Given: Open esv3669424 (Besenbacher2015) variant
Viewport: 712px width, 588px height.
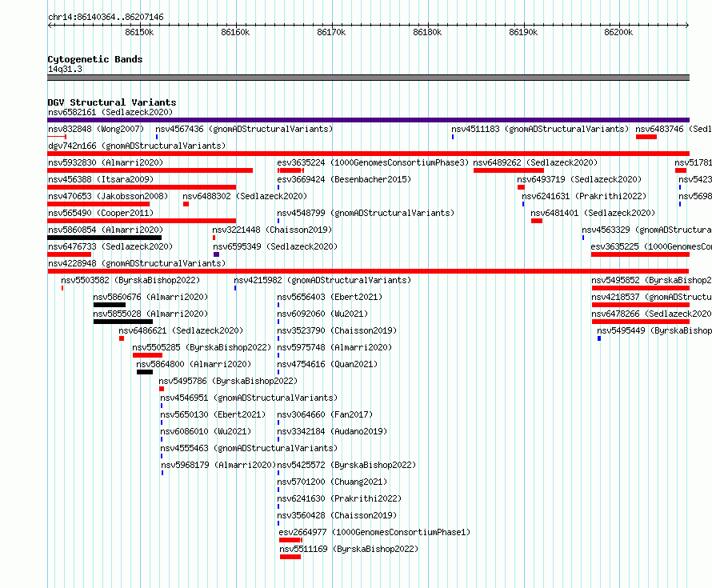Looking at the screenshot, I should click(344, 179).
